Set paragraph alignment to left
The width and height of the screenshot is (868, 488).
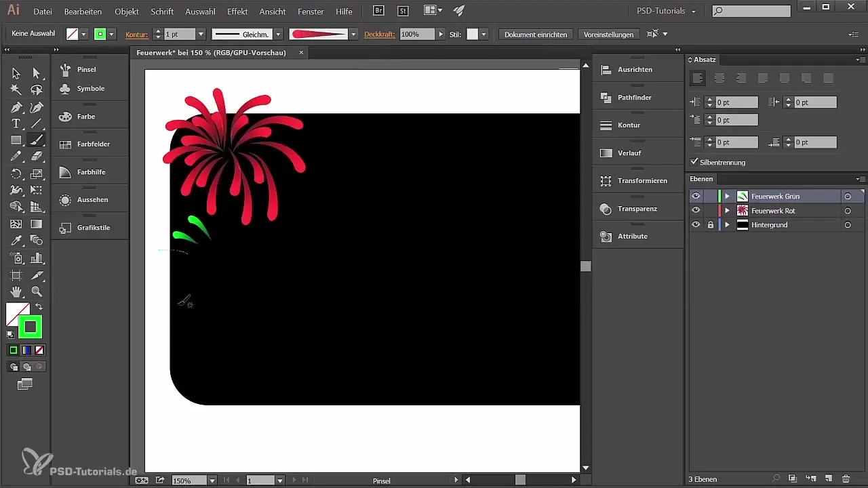(x=697, y=79)
